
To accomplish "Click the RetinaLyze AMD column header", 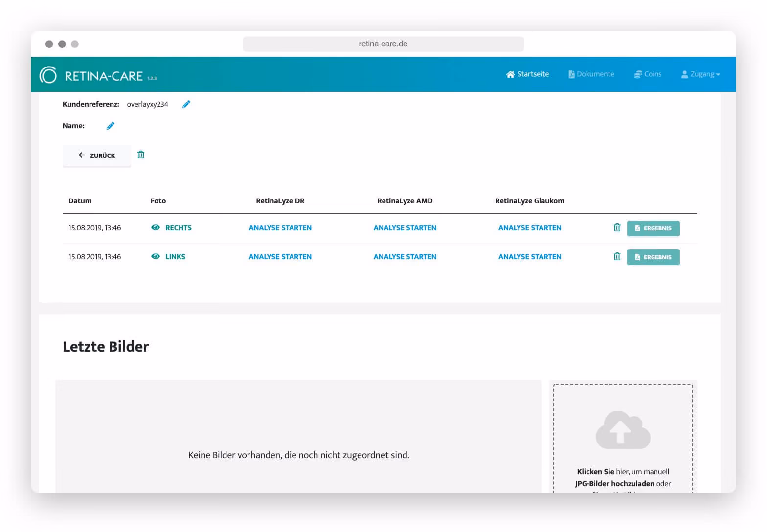I will (x=405, y=201).
